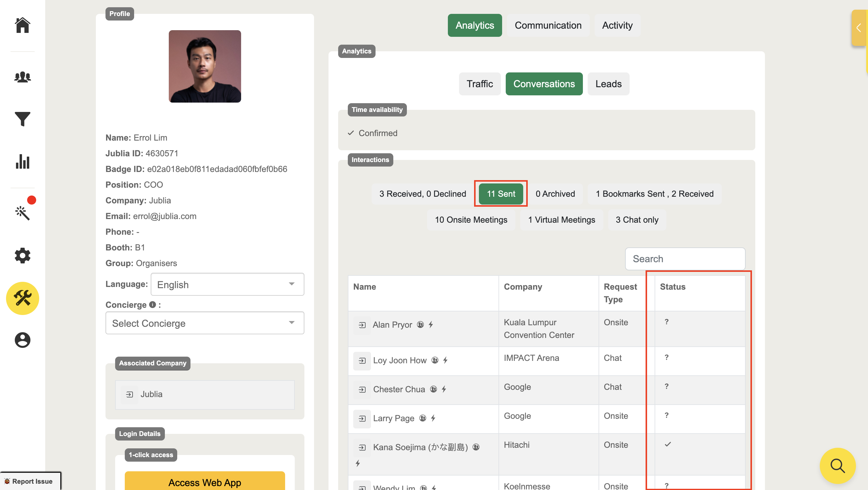Toggle the 3 Chat only filter
Screen dimensions: 868x490
click(x=637, y=220)
